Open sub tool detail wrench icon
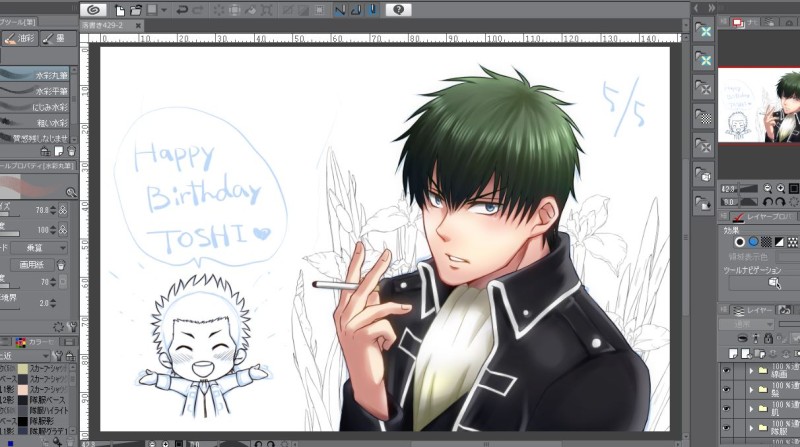Viewport: 800px width, 447px height. 71,326
